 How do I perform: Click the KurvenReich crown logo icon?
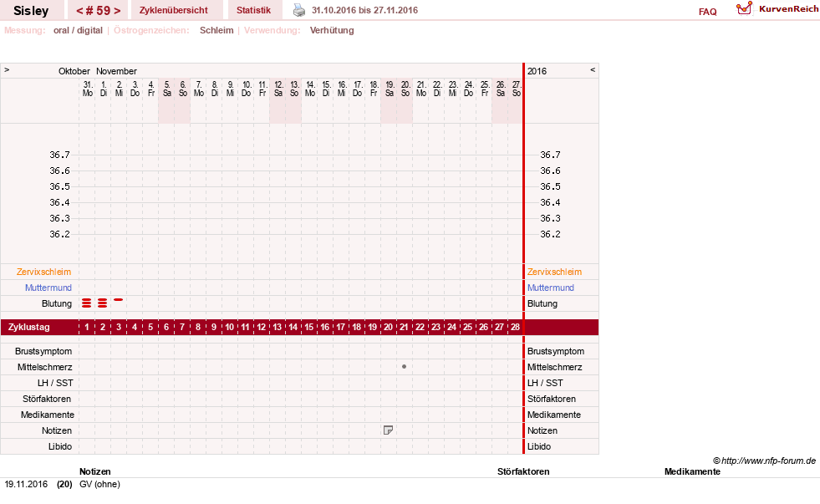click(x=744, y=8)
